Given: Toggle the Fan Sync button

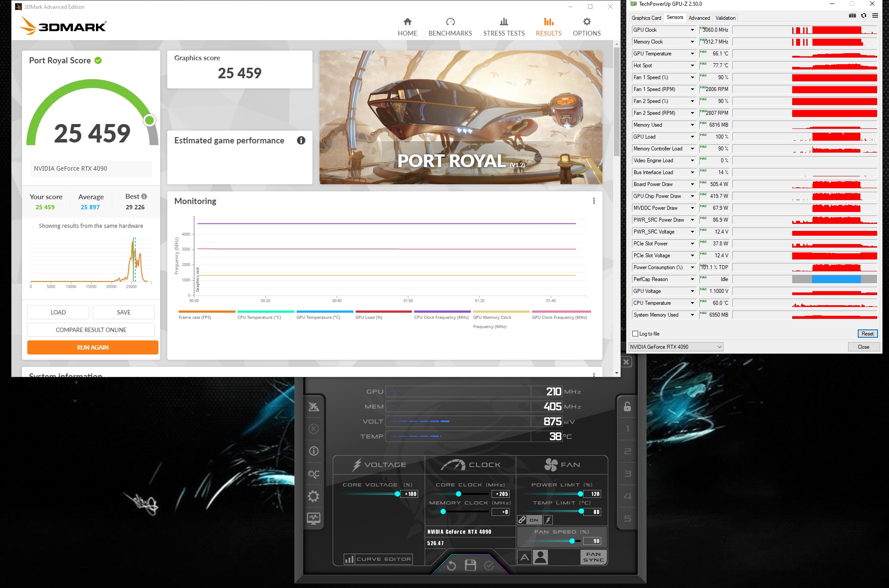Looking at the screenshot, I should pos(593,557).
